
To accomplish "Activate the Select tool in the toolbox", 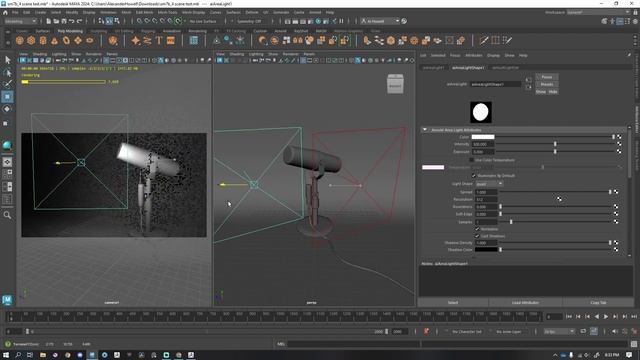I will 7,60.
